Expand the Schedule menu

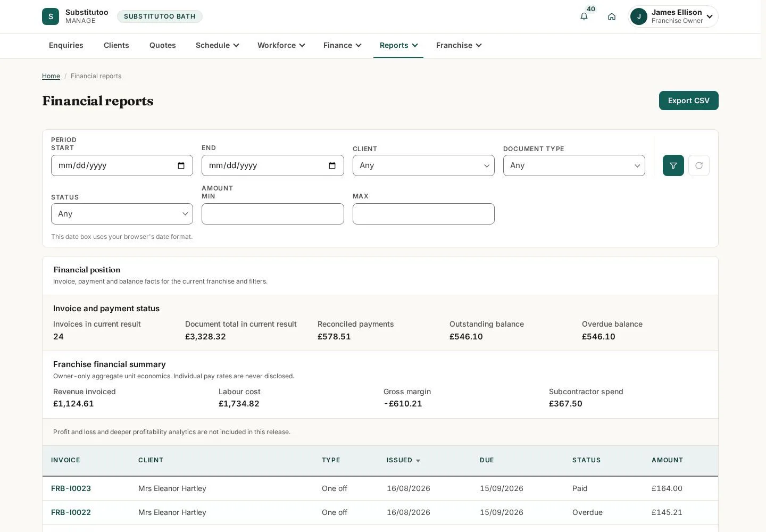(x=217, y=45)
